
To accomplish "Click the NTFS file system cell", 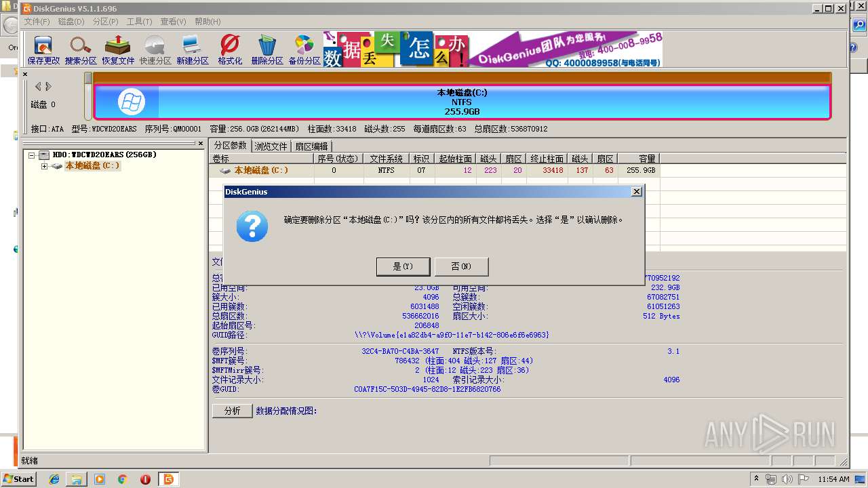I will click(x=386, y=171).
